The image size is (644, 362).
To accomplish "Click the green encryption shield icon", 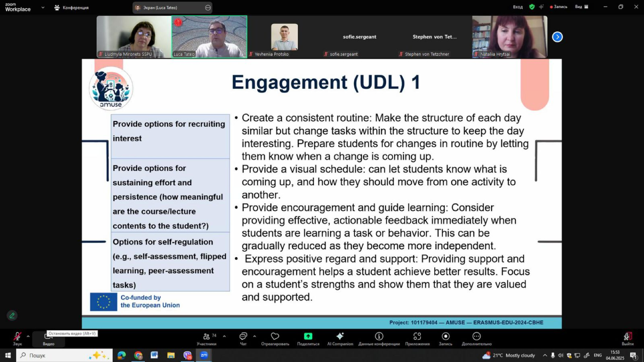I will (x=532, y=7).
